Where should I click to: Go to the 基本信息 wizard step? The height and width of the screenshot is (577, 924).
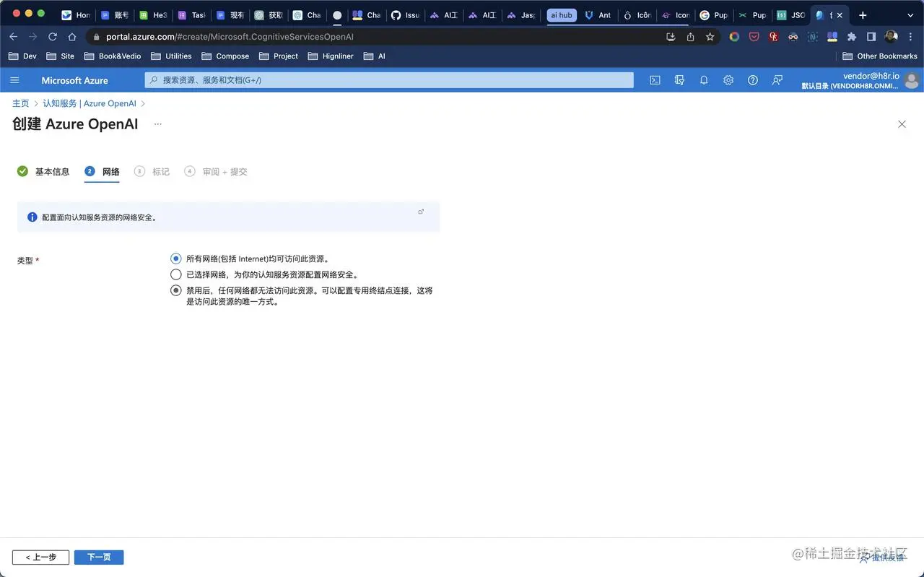click(43, 171)
